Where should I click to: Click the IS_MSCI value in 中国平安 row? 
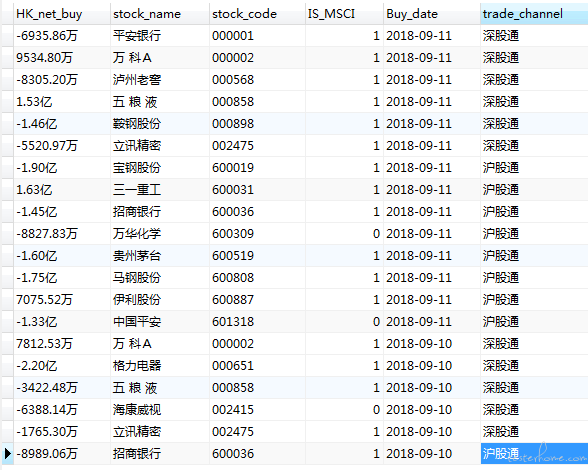pyautogui.click(x=376, y=322)
